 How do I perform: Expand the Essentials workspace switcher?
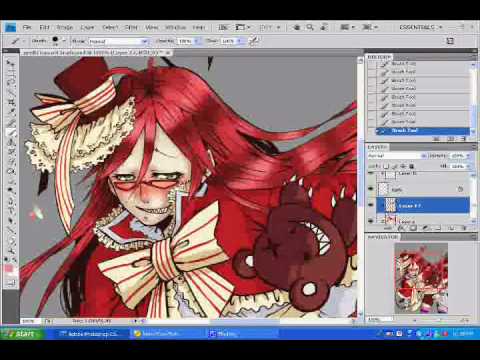(420, 27)
